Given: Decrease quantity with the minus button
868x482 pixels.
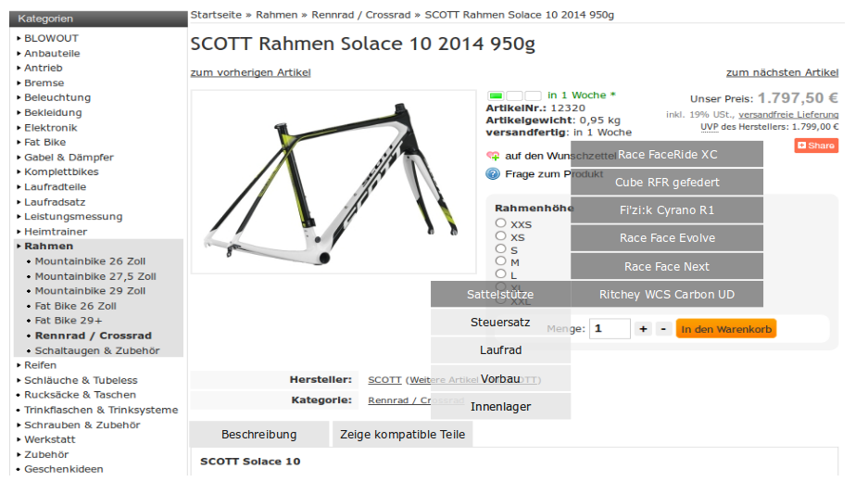Looking at the screenshot, I should [x=663, y=329].
